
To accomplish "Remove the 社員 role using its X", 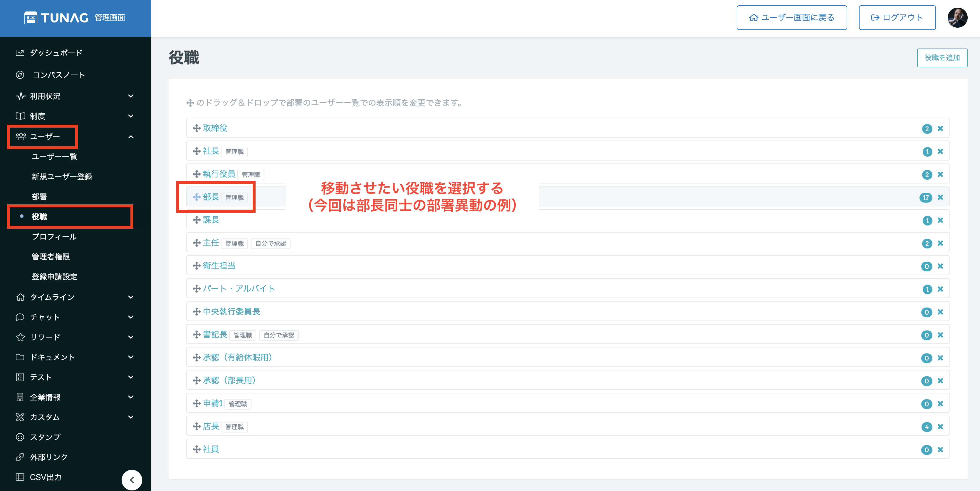I will (x=940, y=450).
